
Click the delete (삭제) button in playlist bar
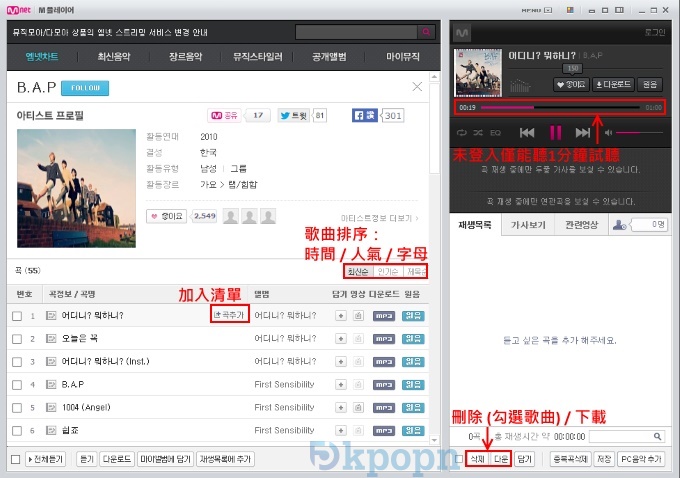pos(477,459)
